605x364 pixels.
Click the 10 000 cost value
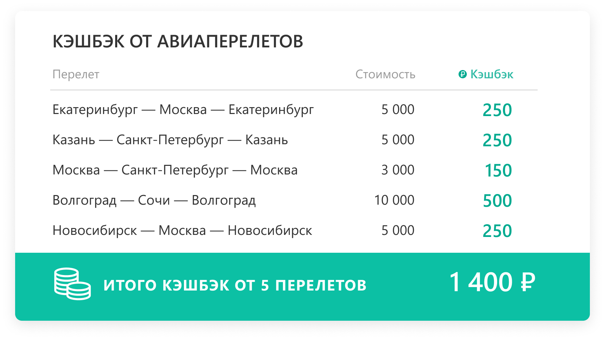pos(394,200)
